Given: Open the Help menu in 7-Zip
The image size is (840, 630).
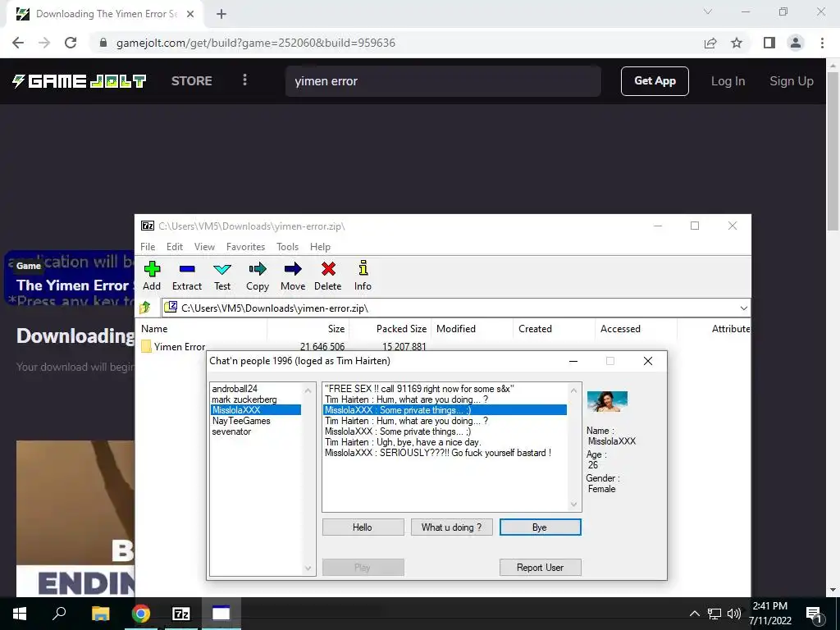Looking at the screenshot, I should coord(321,246).
